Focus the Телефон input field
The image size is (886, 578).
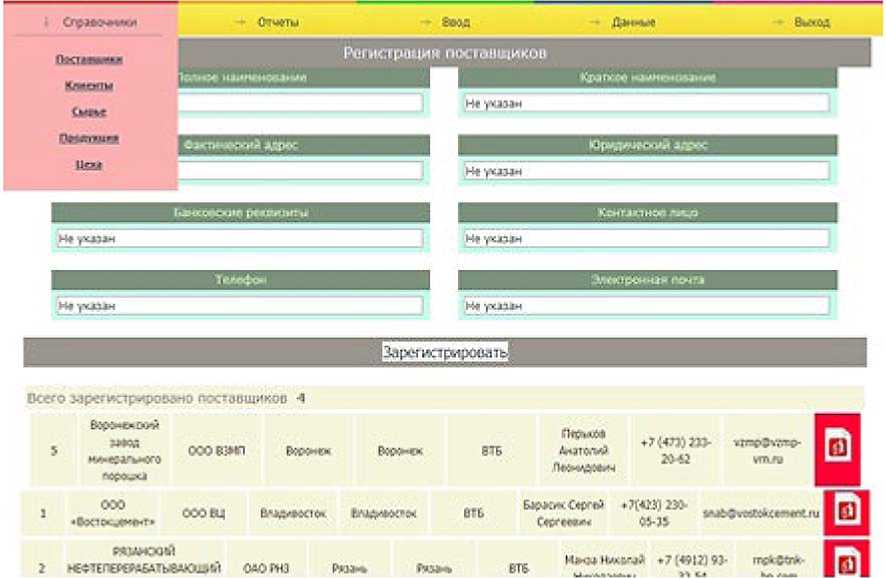pos(240,306)
